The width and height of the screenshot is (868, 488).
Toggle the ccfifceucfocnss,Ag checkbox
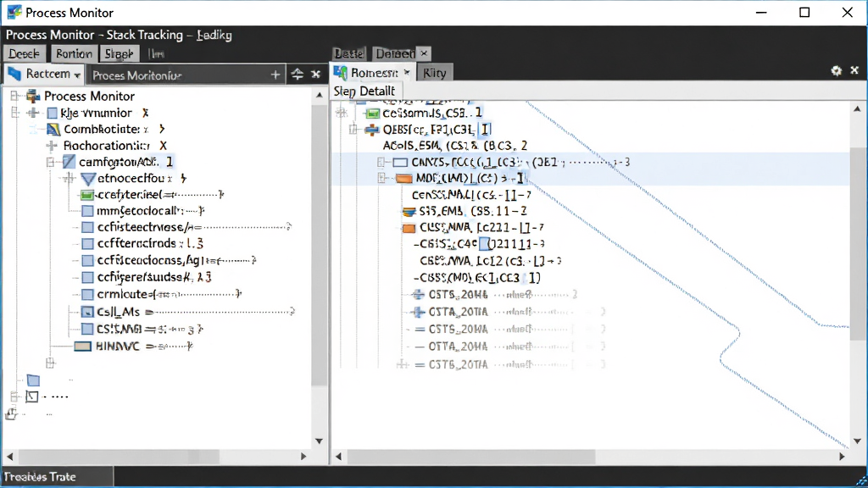pyautogui.click(x=87, y=261)
